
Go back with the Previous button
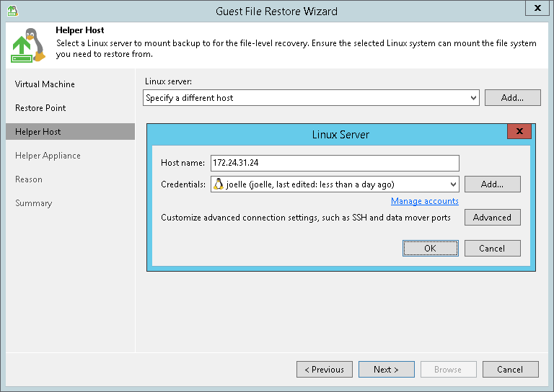[x=325, y=369]
